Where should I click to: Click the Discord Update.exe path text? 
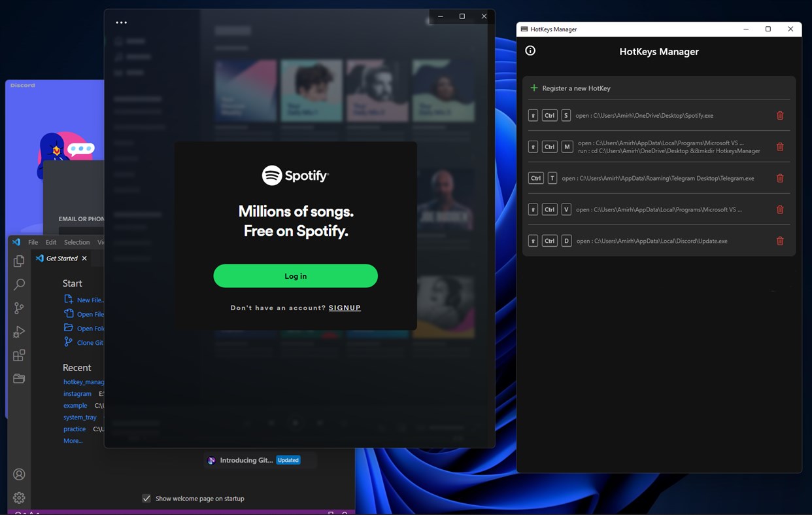click(652, 241)
